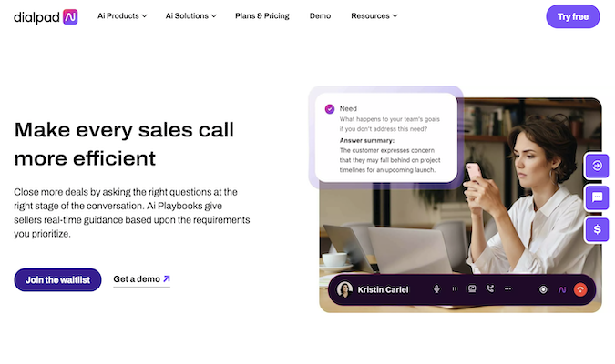Screen dimensions: 615x364
Task: Mute the microphone in call bar
Action: (x=436, y=289)
